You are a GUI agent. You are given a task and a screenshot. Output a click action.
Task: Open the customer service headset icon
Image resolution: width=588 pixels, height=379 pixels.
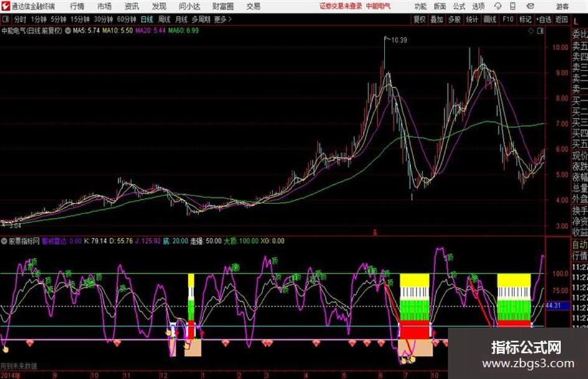pyautogui.click(x=498, y=6)
